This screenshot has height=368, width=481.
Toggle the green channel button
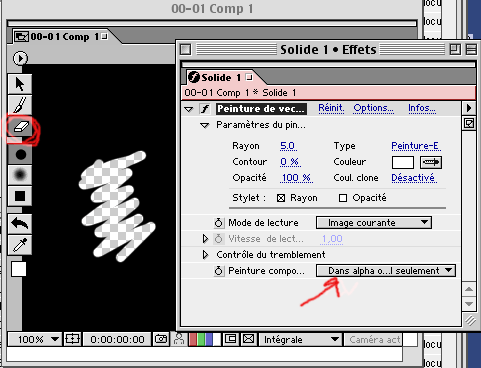pos(201,339)
